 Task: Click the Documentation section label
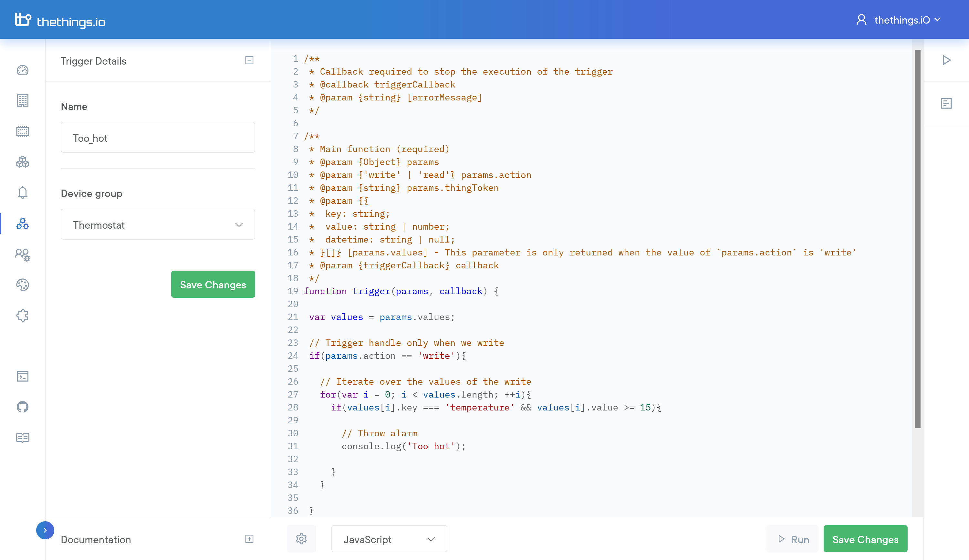[95, 539]
